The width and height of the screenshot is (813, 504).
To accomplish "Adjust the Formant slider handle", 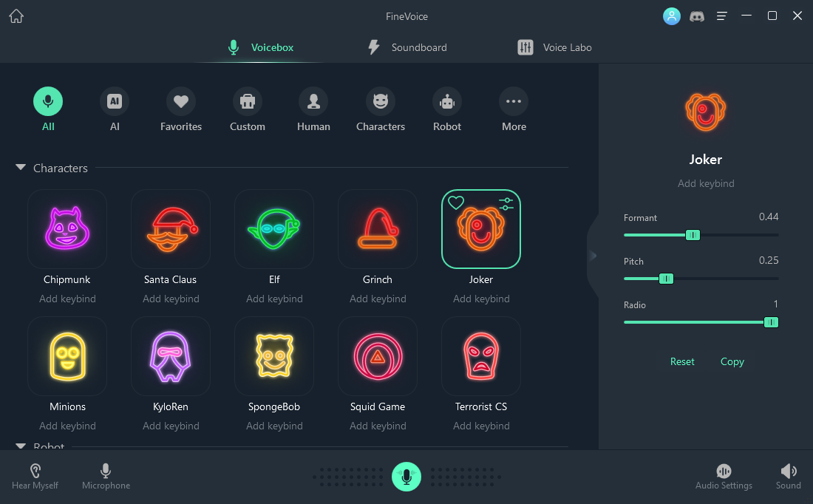I will coord(693,235).
